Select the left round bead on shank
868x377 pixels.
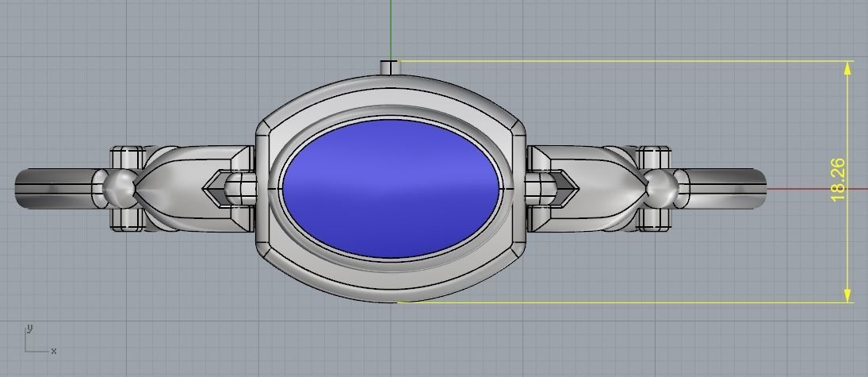pyautogui.click(x=119, y=189)
